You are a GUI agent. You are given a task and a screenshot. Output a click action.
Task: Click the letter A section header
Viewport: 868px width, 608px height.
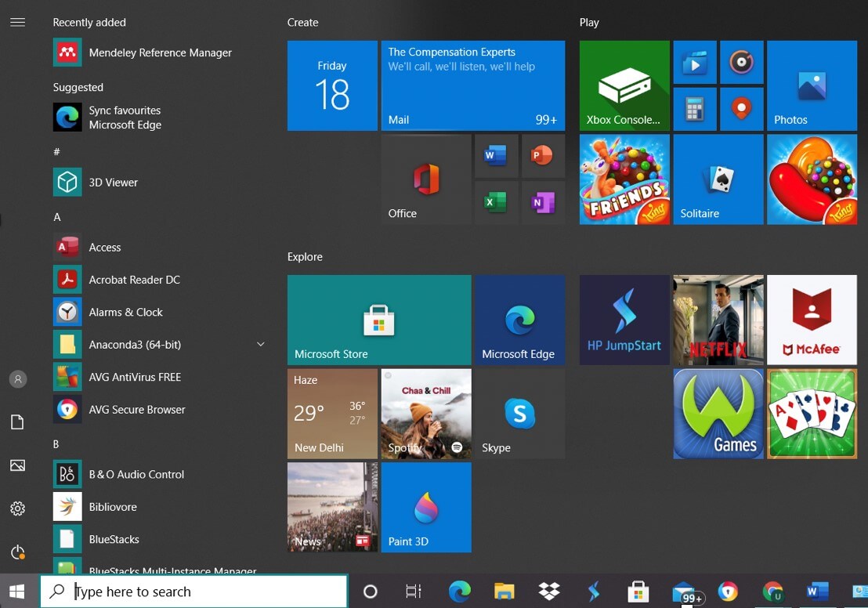[57, 217]
